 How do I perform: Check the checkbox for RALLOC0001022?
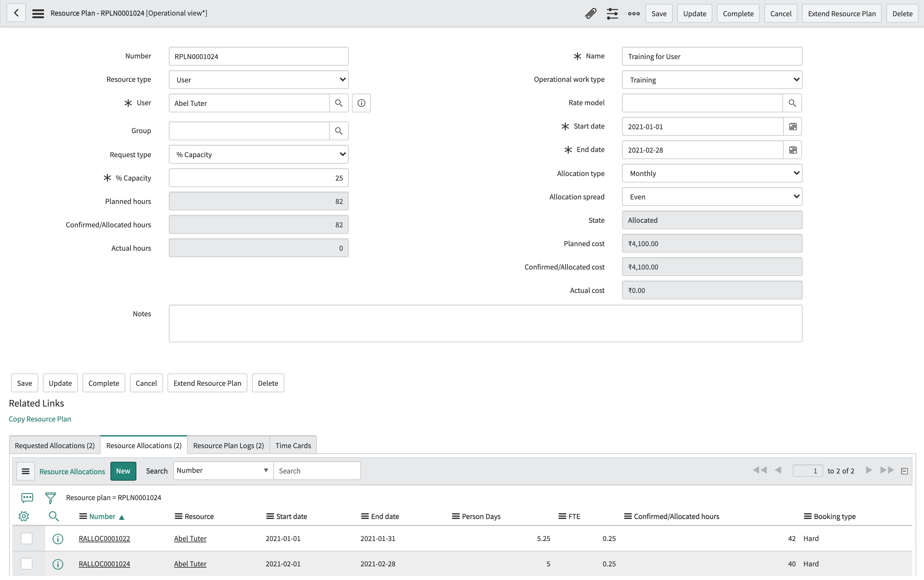[x=26, y=538]
